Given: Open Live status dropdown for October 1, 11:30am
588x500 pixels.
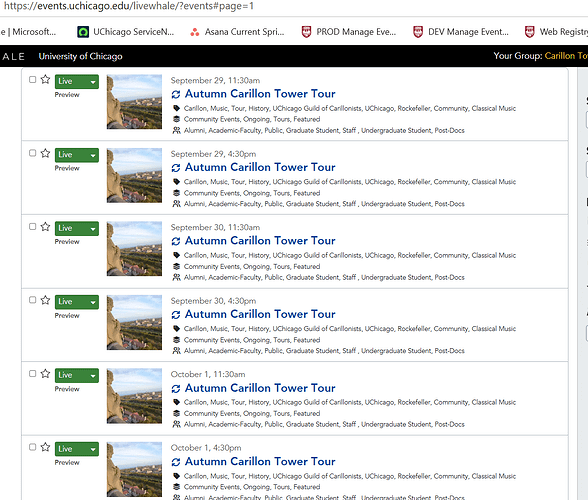Looking at the screenshot, I should (77, 375).
